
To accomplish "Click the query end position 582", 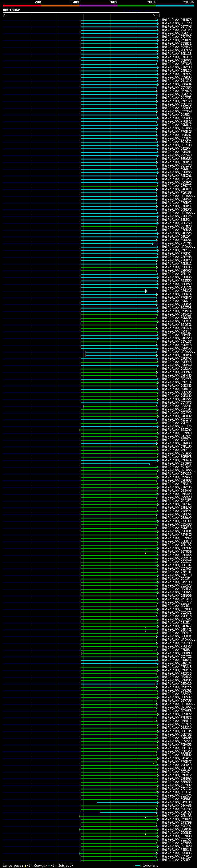I will click(x=155, y=15).
